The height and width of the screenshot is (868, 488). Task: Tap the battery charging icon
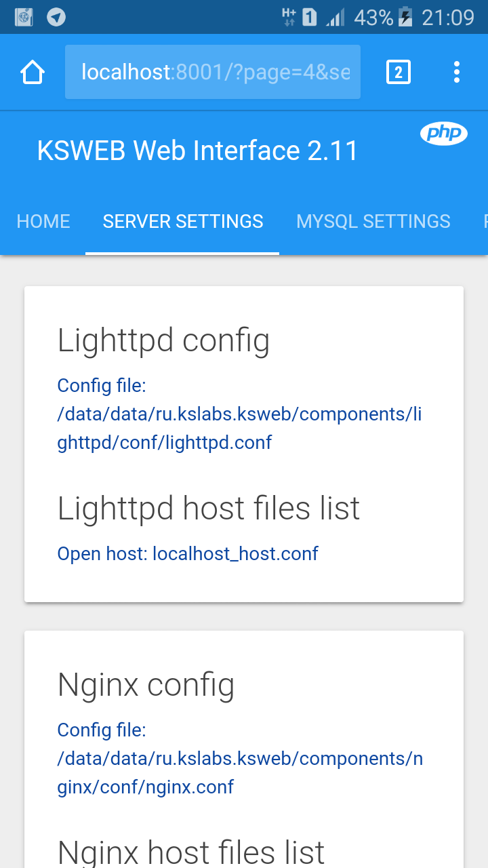405,17
